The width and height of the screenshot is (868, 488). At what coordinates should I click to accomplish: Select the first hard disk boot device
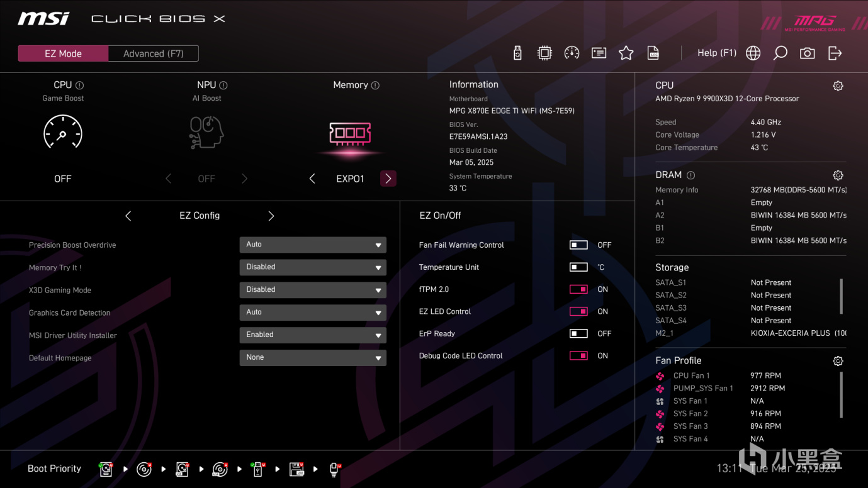click(x=106, y=469)
